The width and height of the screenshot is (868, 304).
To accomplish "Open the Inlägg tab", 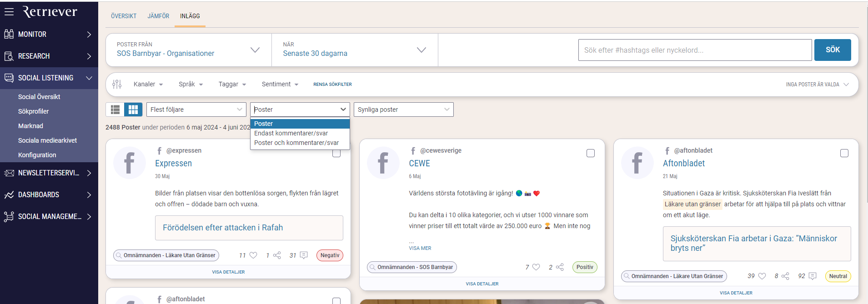I will [190, 16].
